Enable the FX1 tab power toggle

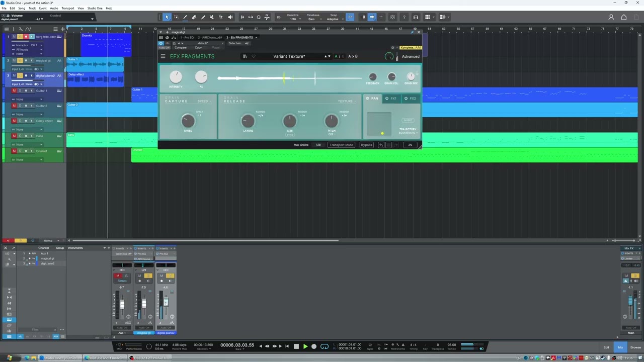pos(387,99)
